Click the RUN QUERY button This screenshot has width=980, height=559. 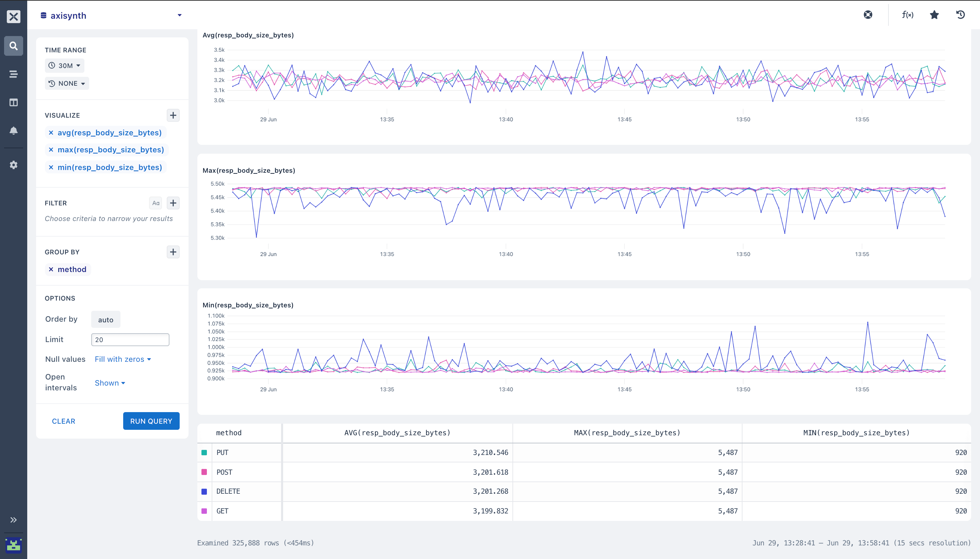coord(151,421)
